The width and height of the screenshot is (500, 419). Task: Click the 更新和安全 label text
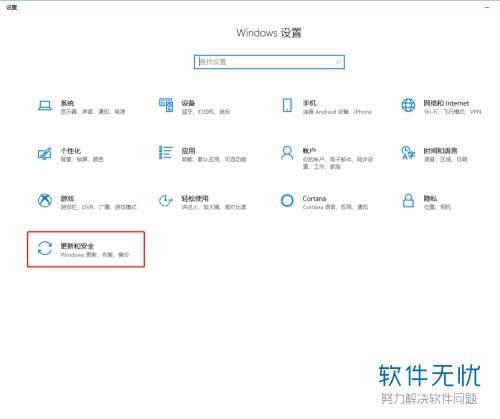(x=77, y=246)
